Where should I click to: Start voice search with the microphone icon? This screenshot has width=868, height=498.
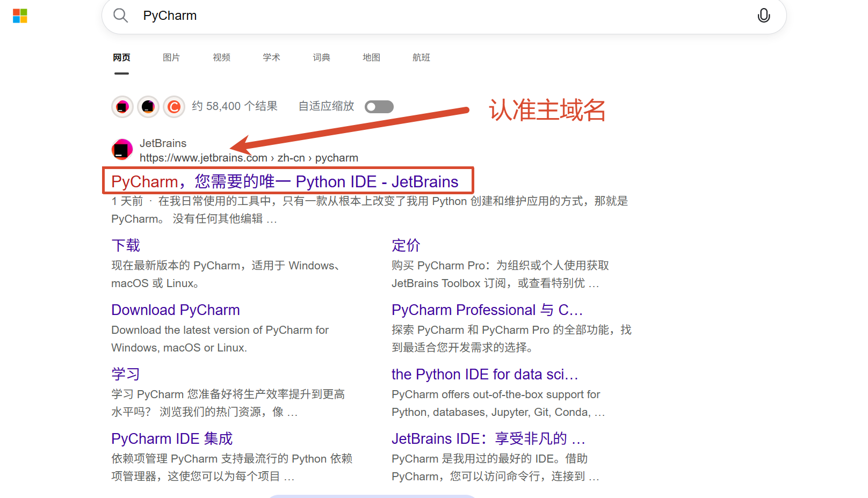point(763,16)
